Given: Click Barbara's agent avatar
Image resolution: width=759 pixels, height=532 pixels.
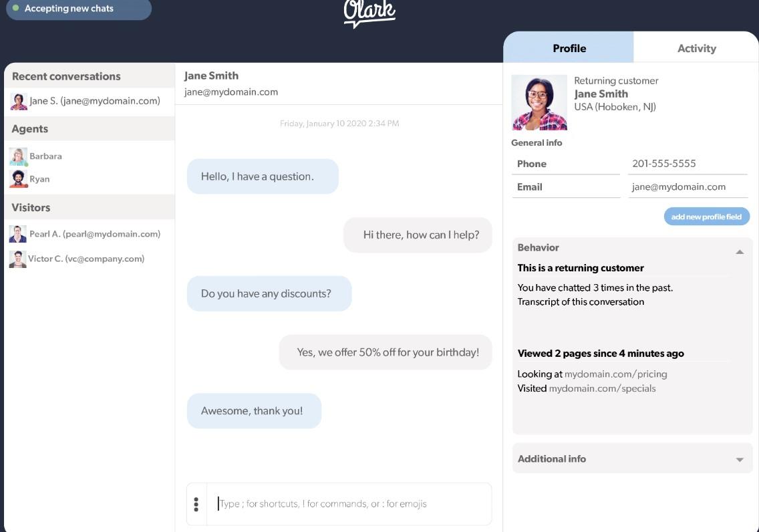Looking at the screenshot, I should pos(19,156).
